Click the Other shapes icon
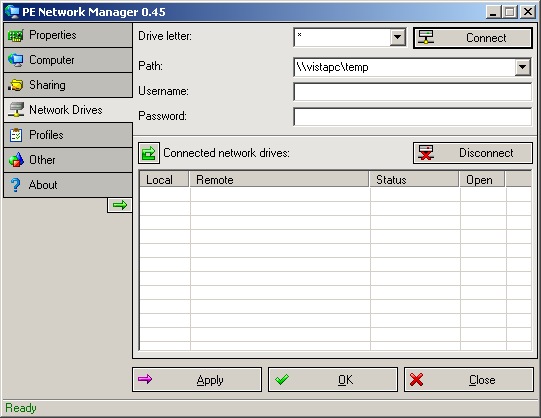This screenshot has height=418, width=541. tap(16, 160)
